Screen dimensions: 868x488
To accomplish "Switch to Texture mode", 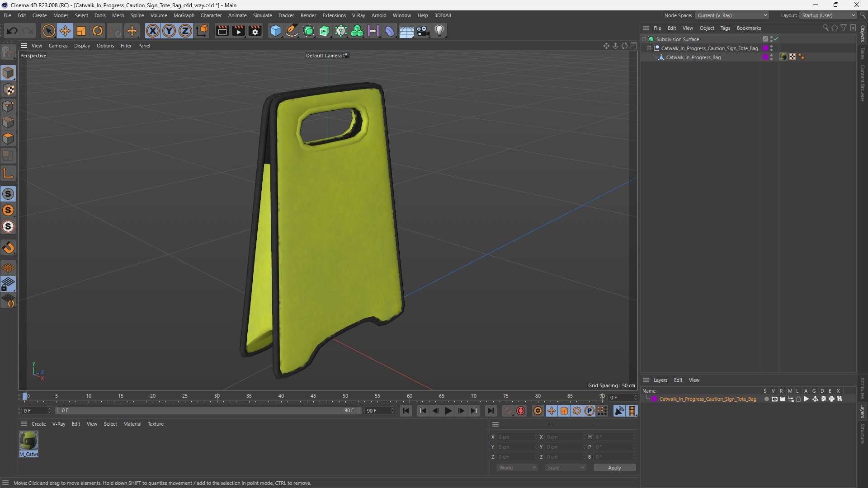I will coord(8,89).
